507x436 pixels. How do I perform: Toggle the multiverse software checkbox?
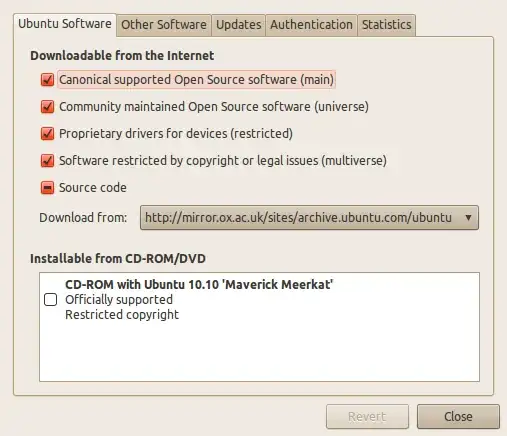pos(47,161)
